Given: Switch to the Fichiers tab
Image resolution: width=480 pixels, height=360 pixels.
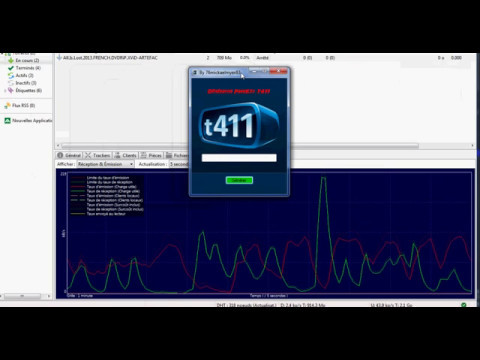Looking at the screenshot, I should tap(177, 155).
